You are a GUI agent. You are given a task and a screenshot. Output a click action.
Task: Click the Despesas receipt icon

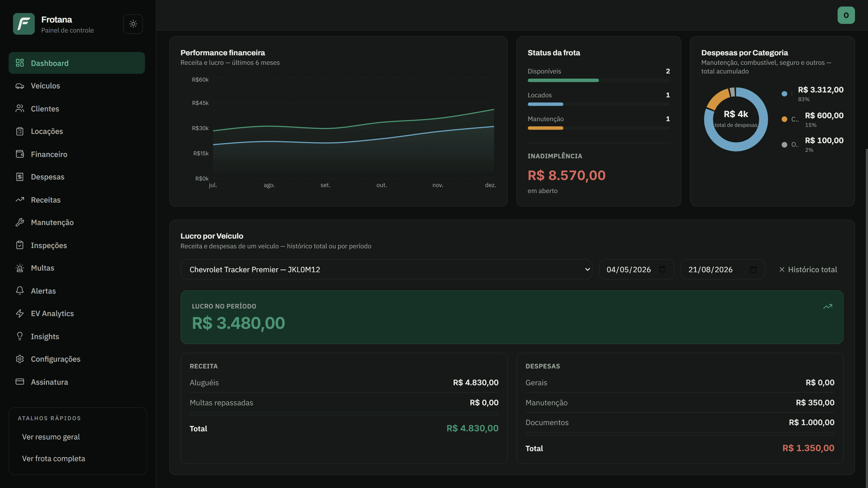click(20, 177)
